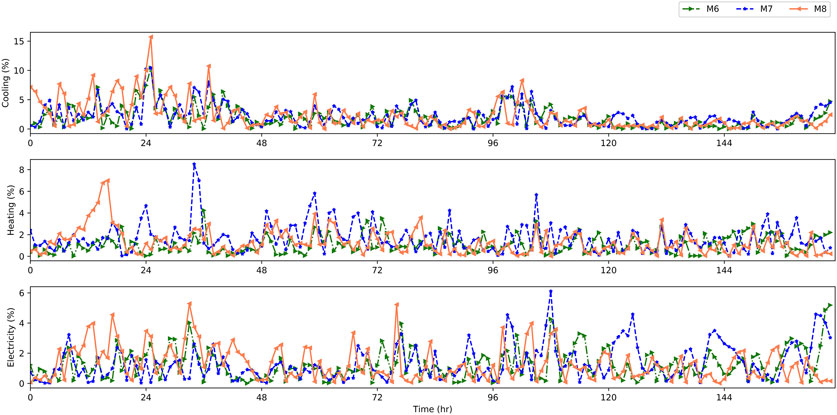Screen dimensions: 837x415
Task: Click the 2 tick on Heating y-axis
Action: 22,234
